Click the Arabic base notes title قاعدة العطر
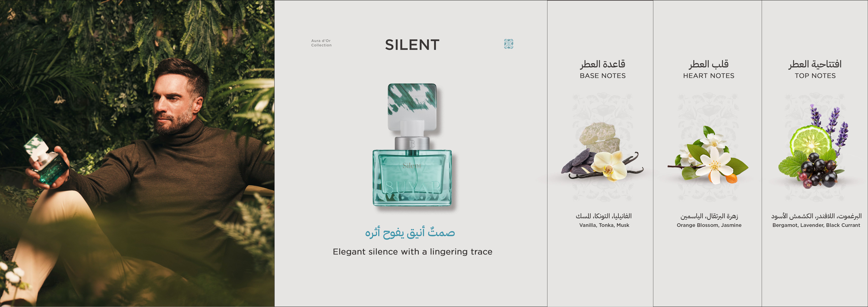Screen dimensions: 868x307 click(602, 64)
